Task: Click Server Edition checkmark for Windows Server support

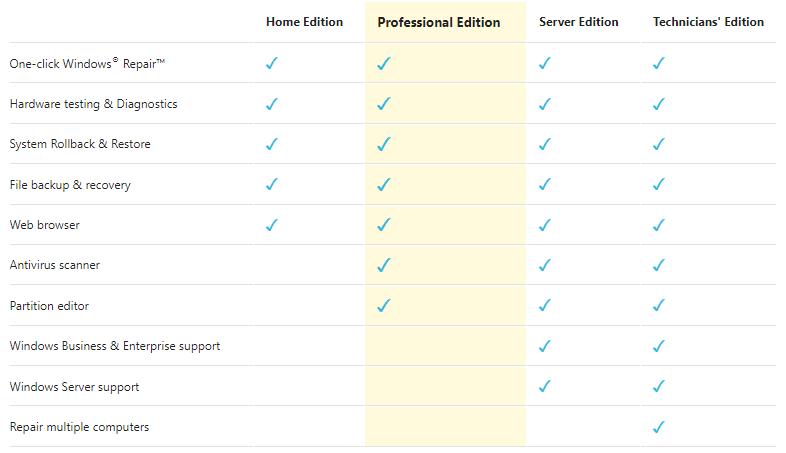Action: 545,386
